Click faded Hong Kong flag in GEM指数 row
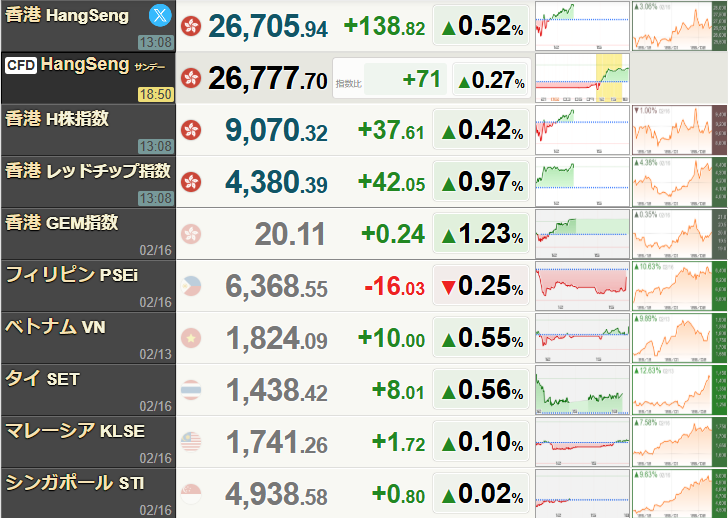Image resolution: width=728 pixels, height=518 pixels. pyautogui.click(x=191, y=234)
